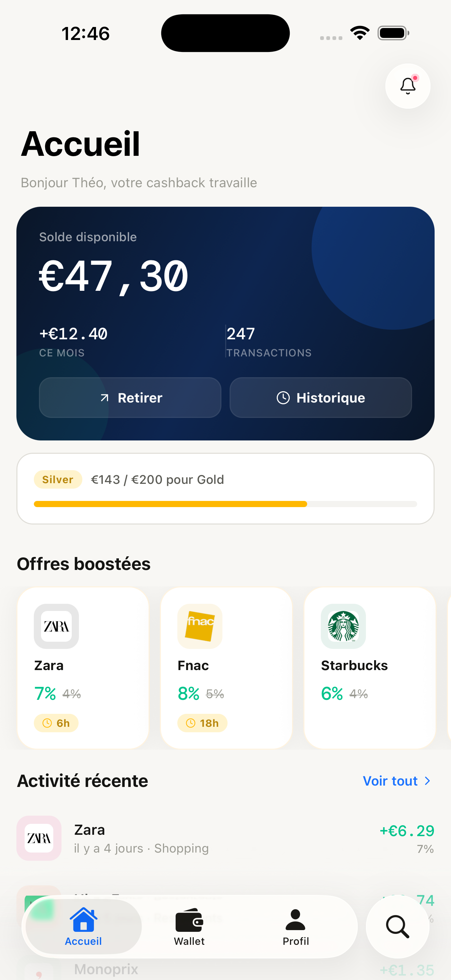
Task: Open the Zara +€6.29 transaction row
Action: pyautogui.click(x=225, y=839)
